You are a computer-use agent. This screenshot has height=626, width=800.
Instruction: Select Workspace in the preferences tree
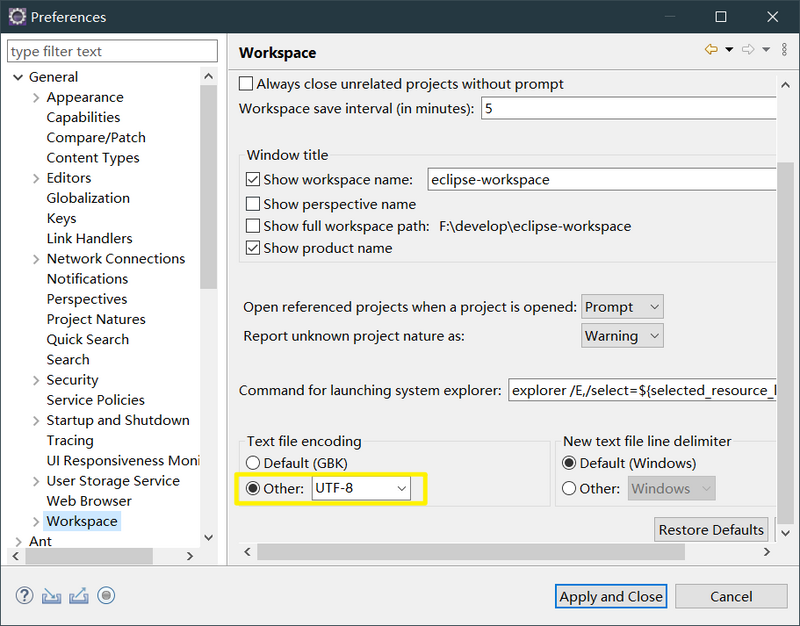[x=82, y=521]
